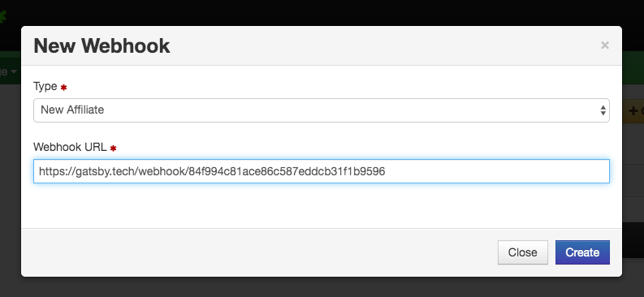Screen dimensions: 644x297
Task: Click the hash string ending in the URL
Action: (287, 171)
